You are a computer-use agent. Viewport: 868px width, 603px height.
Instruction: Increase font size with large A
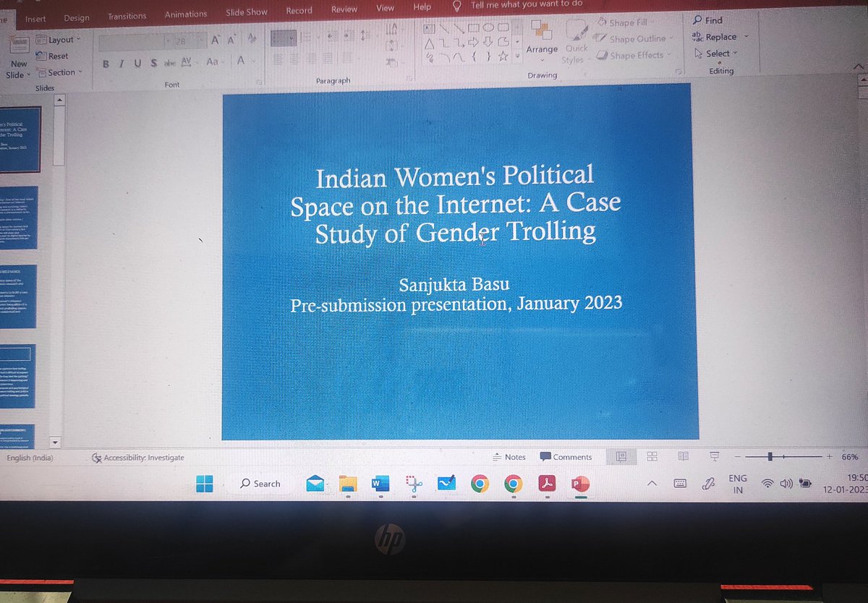pyautogui.click(x=216, y=41)
